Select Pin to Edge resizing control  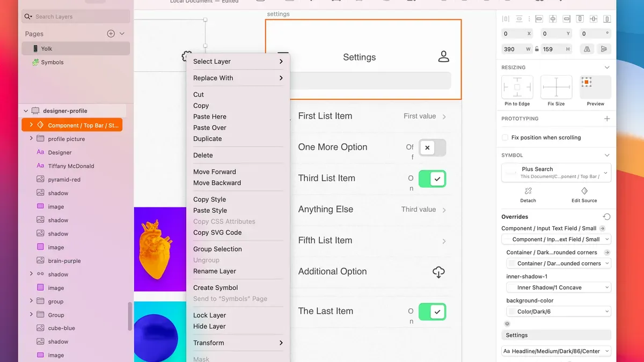(517, 87)
